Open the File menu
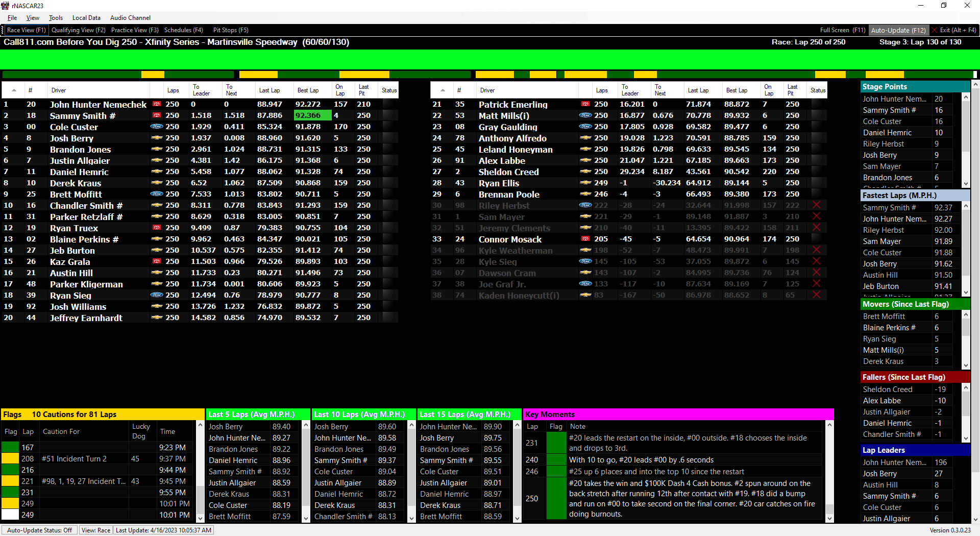The width and height of the screenshot is (980, 536). [x=12, y=18]
